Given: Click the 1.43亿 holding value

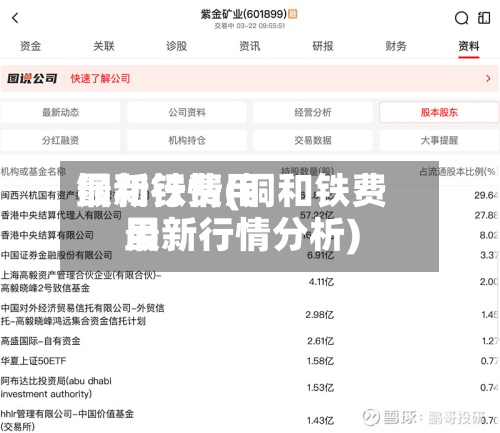Looking at the screenshot, I should [320, 421].
